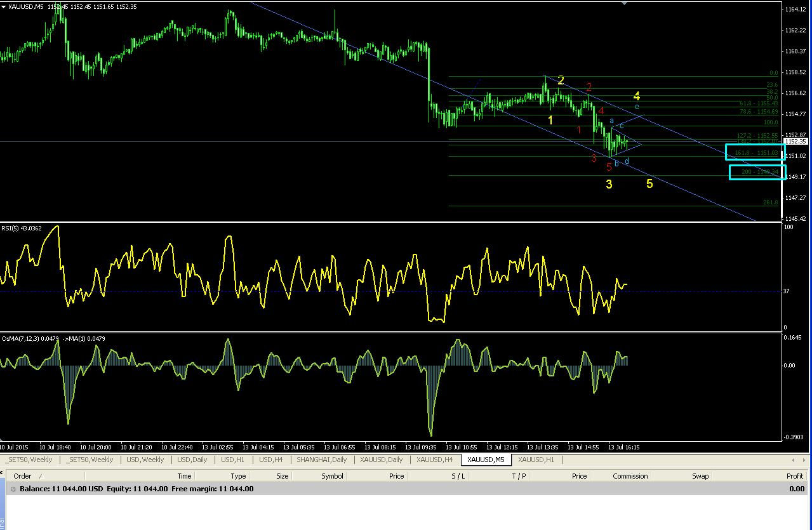Screen dimensions: 812x530
Task: Click the 1152.35 current price label
Action: 794,142
